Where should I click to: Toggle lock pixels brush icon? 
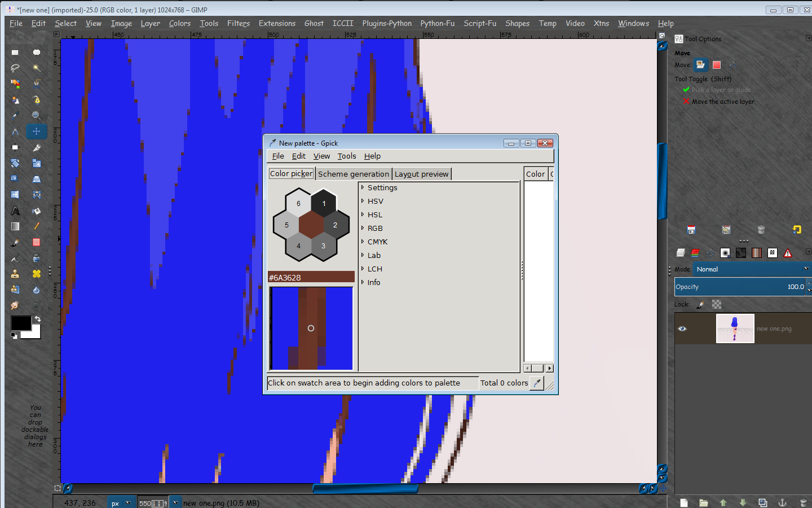700,305
